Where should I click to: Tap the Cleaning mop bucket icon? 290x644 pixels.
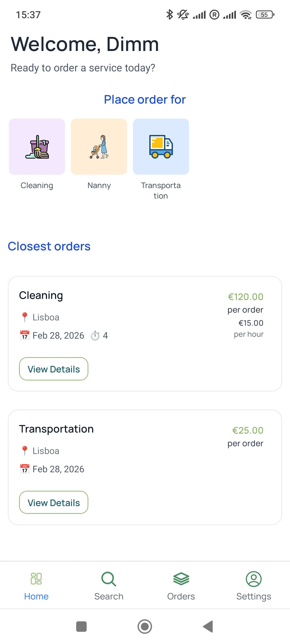(37, 147)
